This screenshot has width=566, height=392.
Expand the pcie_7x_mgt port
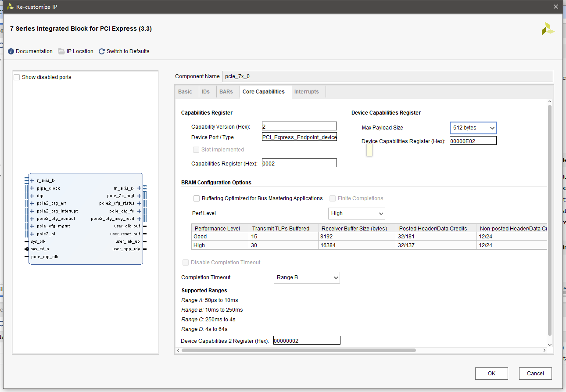[139, 196]
